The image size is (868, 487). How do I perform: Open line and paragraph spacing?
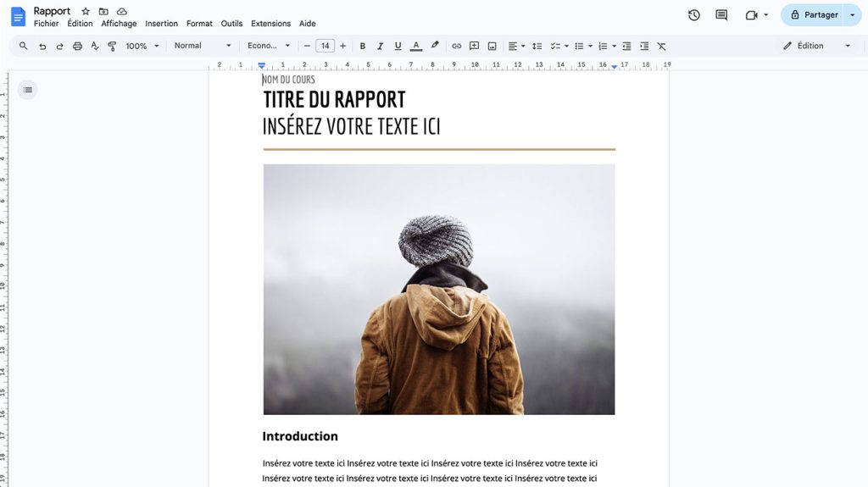pos(537,46)
